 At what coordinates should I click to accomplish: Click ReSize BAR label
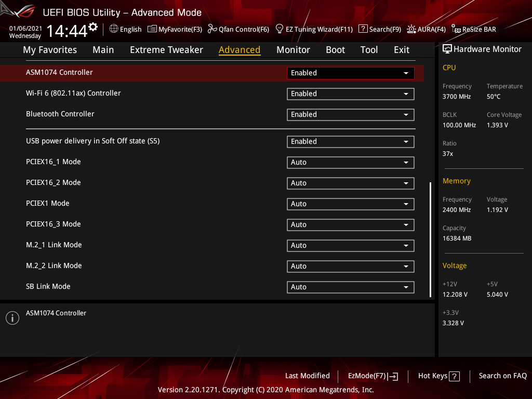479,30
